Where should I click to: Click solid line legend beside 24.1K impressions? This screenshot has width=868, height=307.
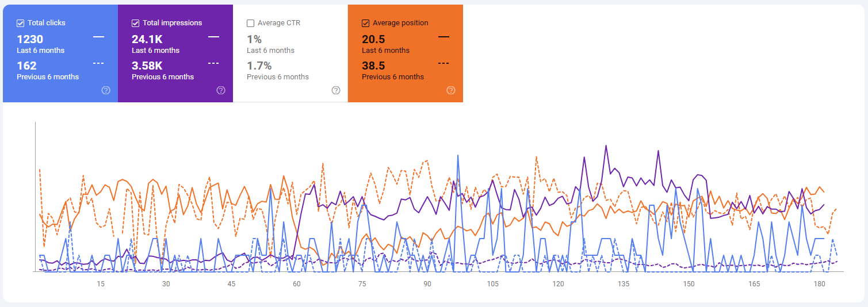(213, 37)
